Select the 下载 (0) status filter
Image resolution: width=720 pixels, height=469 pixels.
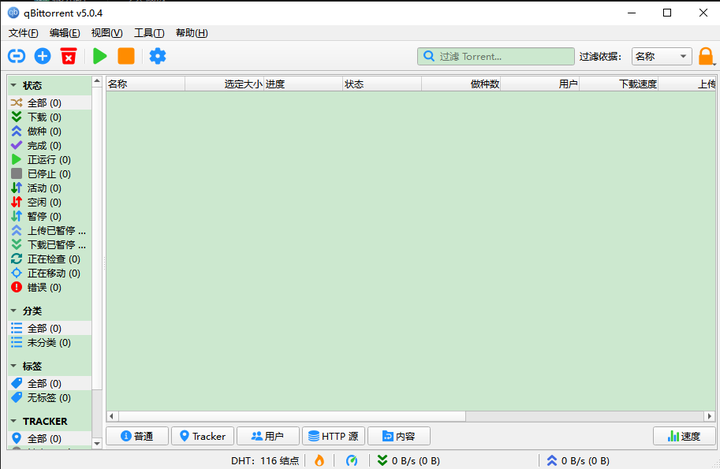(49, 117)
